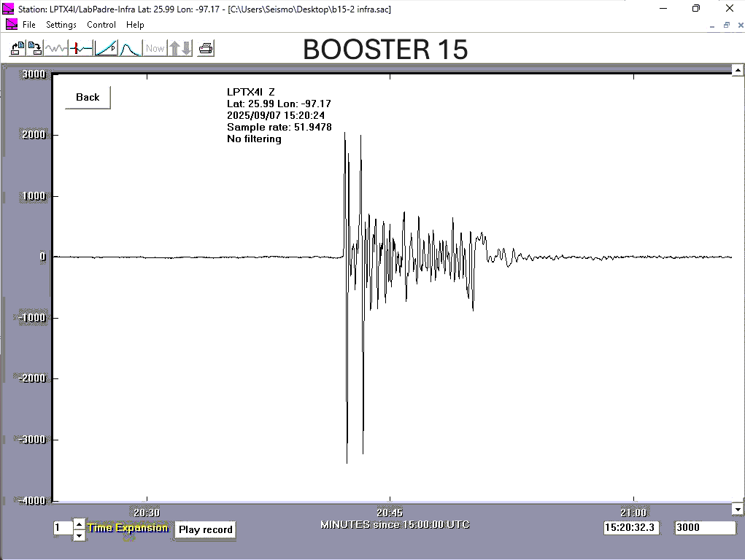The image size is (745, 560).
Task: Click the Time Expansion label
Action: [x=128, y=528]
